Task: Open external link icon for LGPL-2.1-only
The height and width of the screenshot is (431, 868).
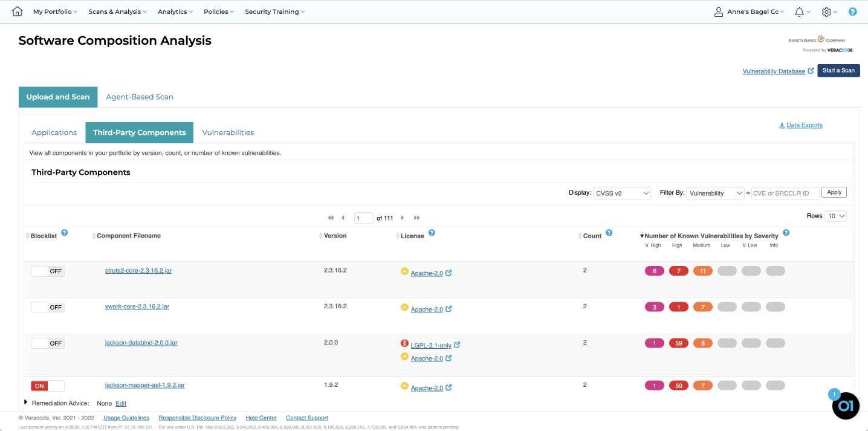Action: click(x=457, y=345)
